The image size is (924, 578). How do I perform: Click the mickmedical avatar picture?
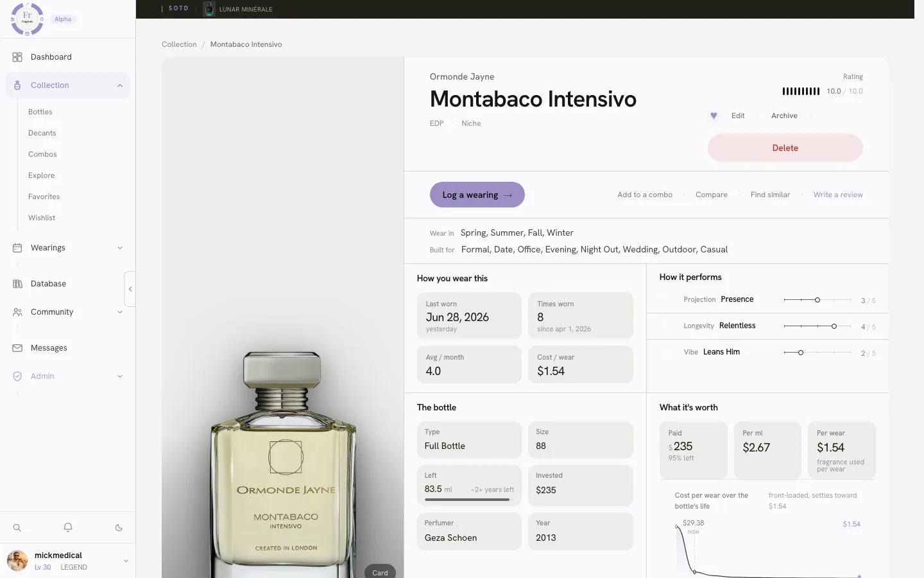pos(17,561)
